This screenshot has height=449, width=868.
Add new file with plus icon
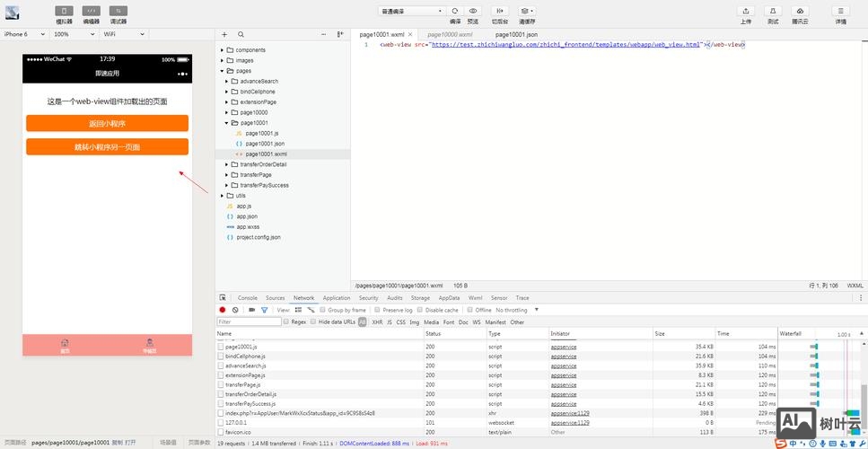tap(224, 34)
